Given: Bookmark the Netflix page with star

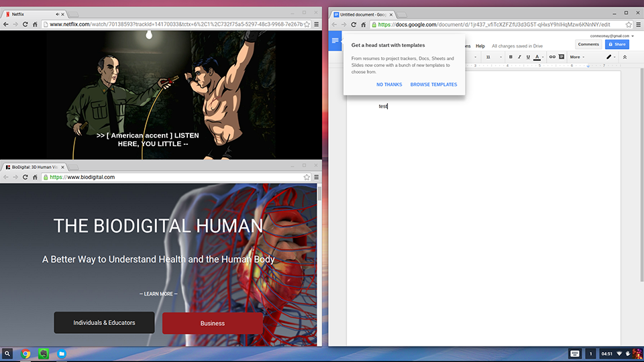Looking at the screenshot, I should coord(307,24).
